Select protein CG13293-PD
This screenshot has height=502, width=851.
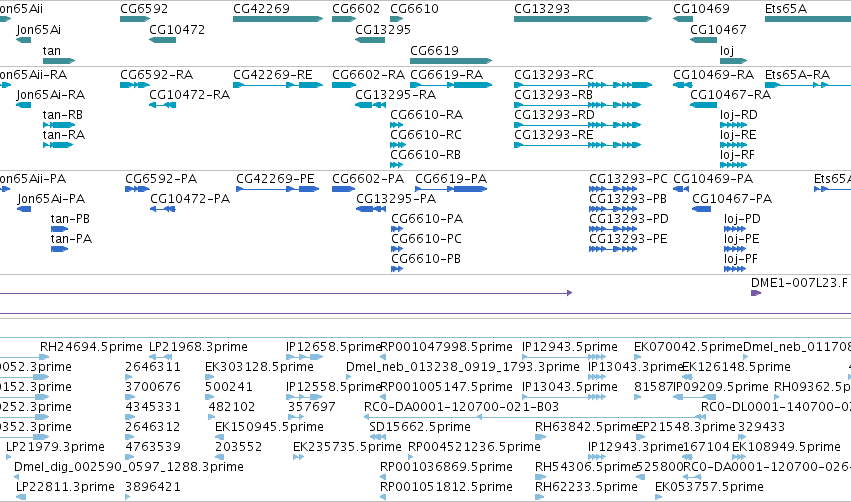click(x=629, y=219)
